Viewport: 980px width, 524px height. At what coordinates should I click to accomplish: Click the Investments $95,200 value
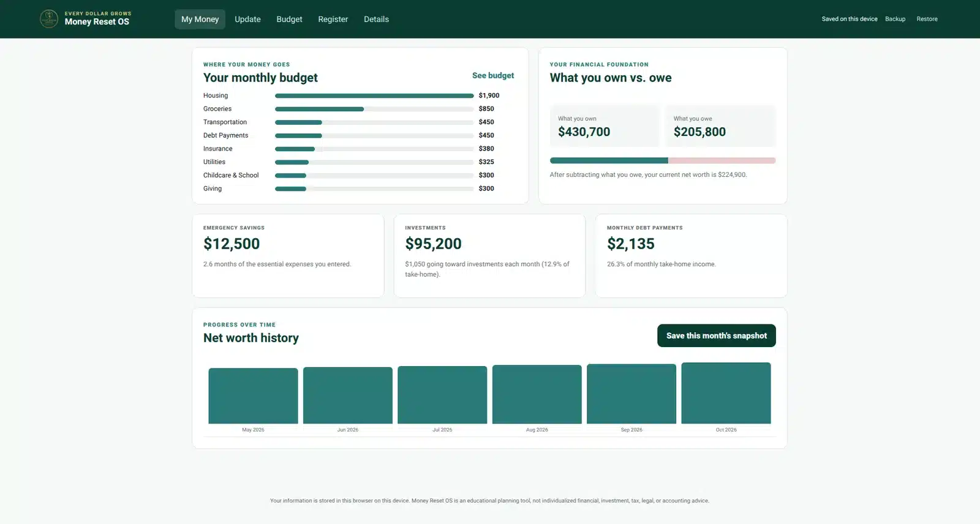433,244
